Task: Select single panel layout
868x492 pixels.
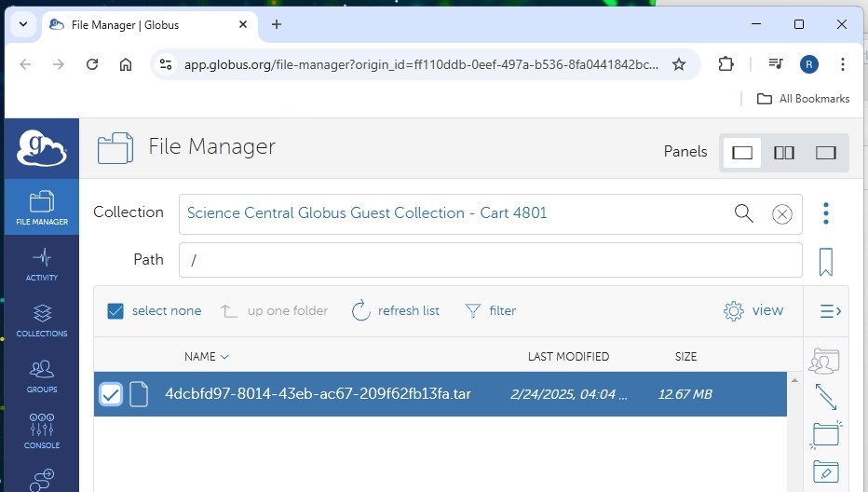Action: 741,153
